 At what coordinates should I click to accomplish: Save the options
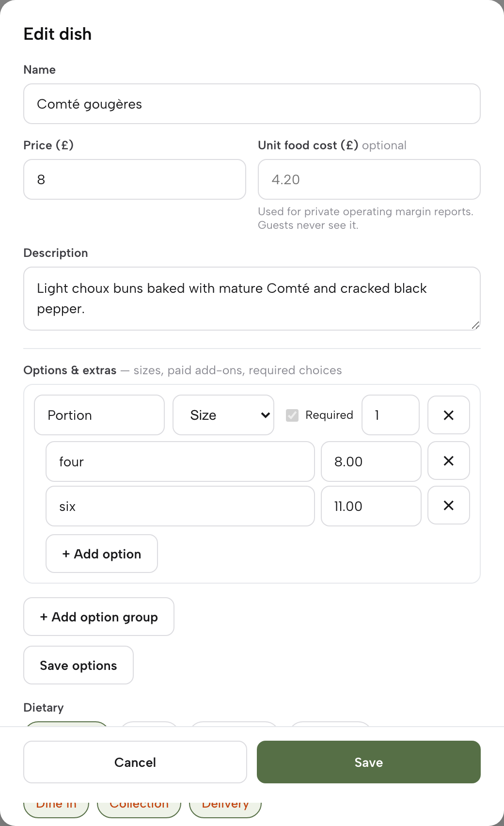coord(79,665)
